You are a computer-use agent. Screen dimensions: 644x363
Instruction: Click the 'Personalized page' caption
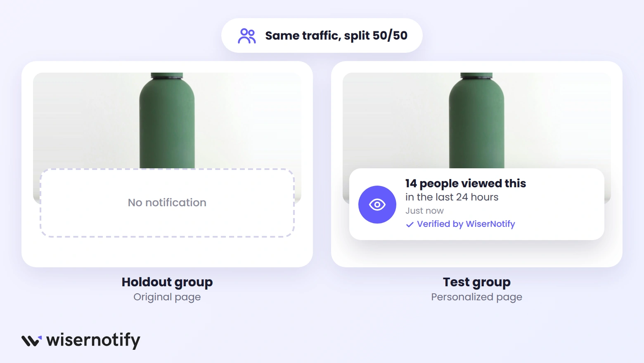tap(477, 297)
